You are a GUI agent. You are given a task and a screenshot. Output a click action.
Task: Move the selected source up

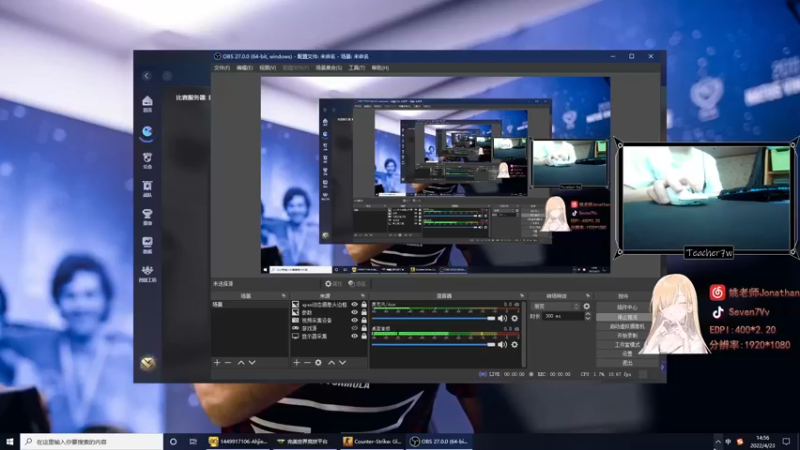[331, 362]
